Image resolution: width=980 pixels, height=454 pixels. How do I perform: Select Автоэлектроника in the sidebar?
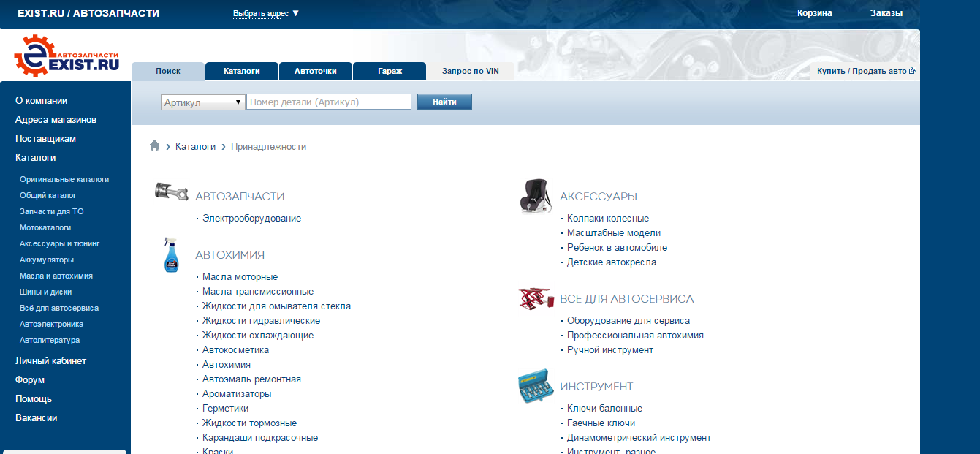pos(52,324)
